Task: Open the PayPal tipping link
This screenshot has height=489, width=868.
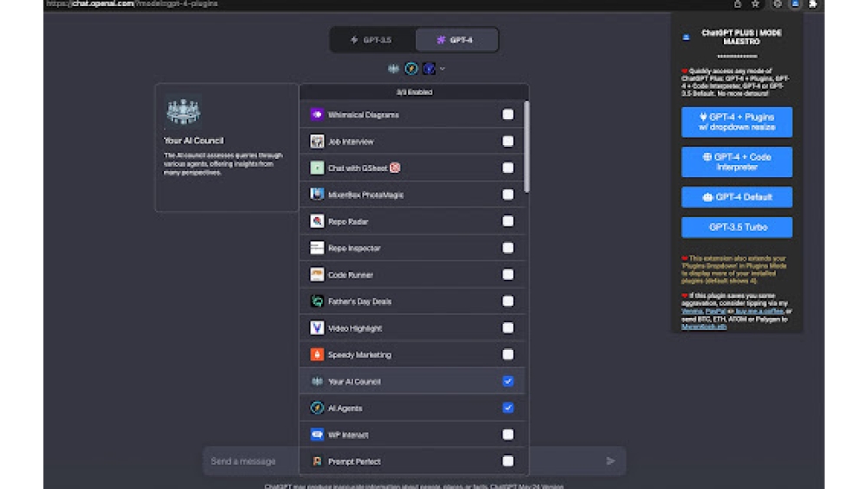Action: (x=715, y=311)
